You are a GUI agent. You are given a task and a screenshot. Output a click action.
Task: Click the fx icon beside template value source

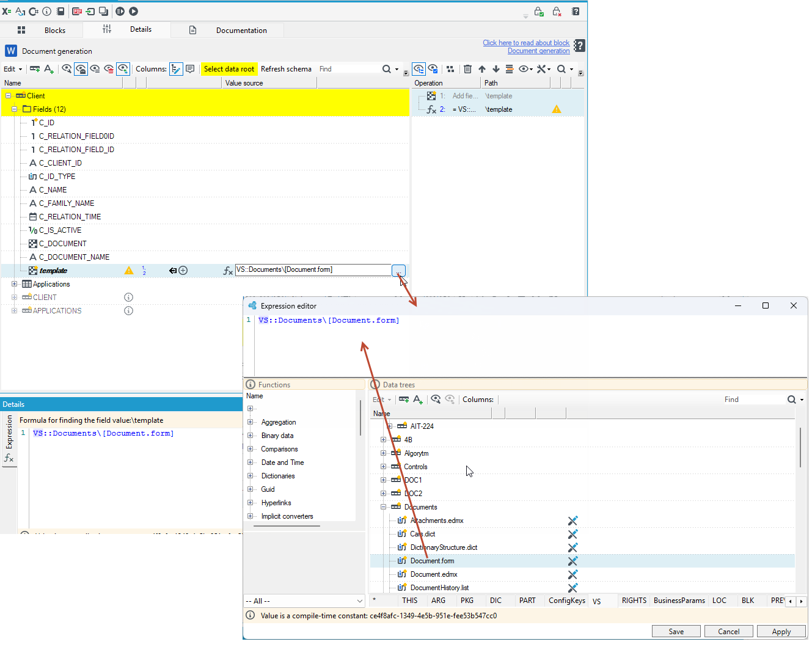pos(228,271)
